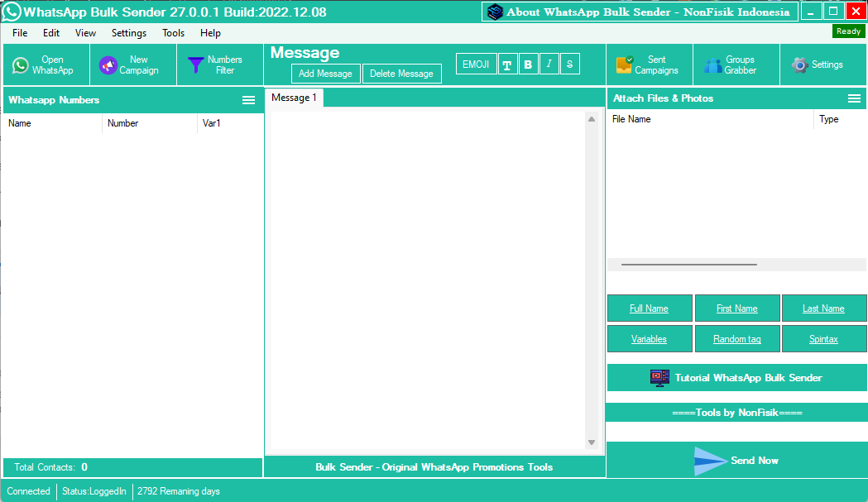
Task: Open the Numbers Filter funnel icon
Action: coord(196,65)
